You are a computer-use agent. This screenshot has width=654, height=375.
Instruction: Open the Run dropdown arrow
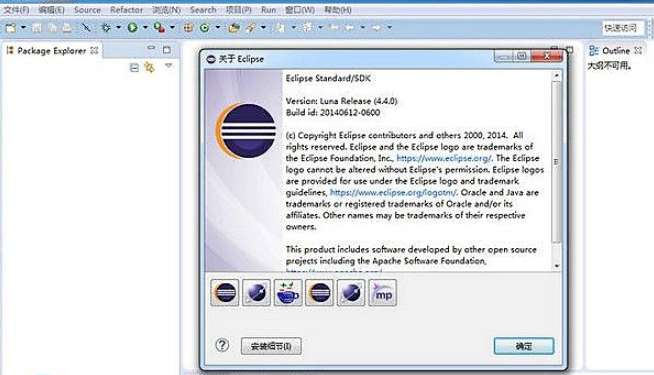145,28
